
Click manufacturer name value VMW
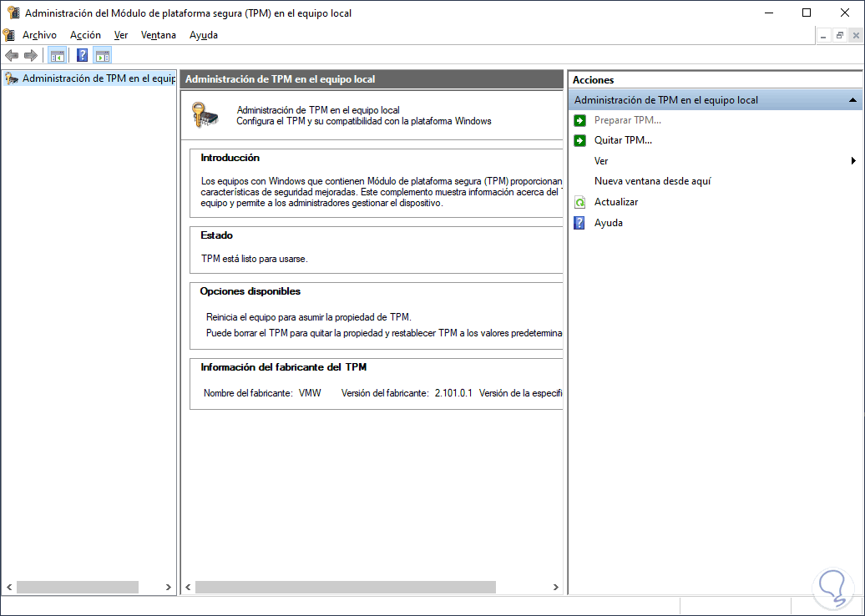point(310,393)
